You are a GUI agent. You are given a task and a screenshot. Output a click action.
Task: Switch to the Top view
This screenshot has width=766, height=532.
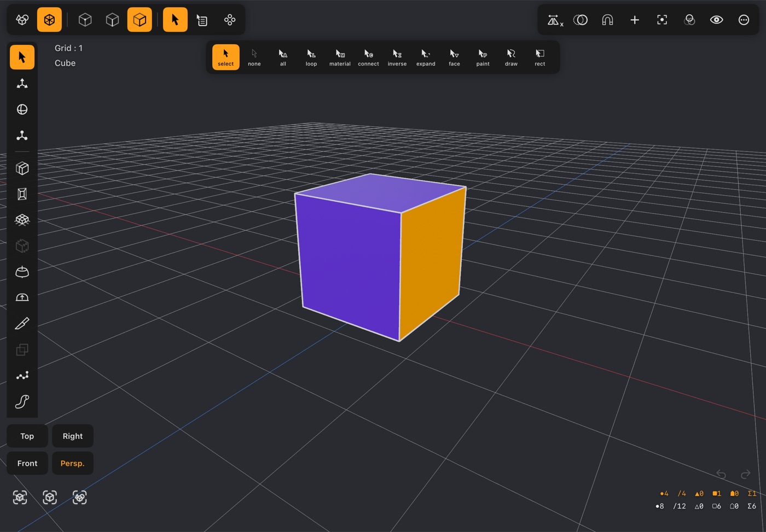pyautogui.click(x=27, y=436)
